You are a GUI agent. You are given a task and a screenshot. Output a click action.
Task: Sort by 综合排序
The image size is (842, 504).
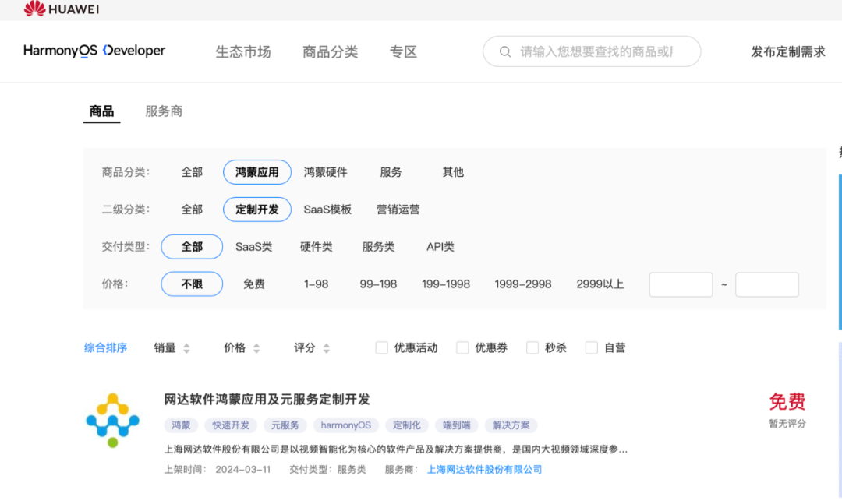106,347
